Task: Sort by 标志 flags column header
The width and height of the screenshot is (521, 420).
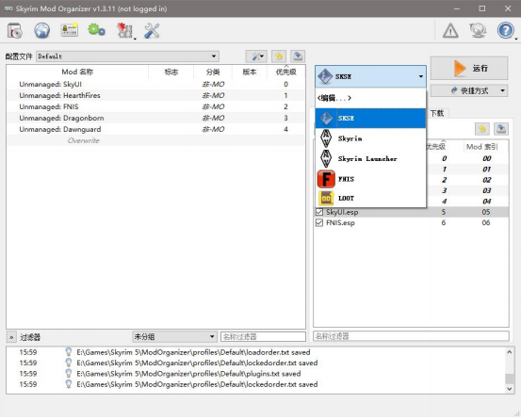Action: (171, 72)
